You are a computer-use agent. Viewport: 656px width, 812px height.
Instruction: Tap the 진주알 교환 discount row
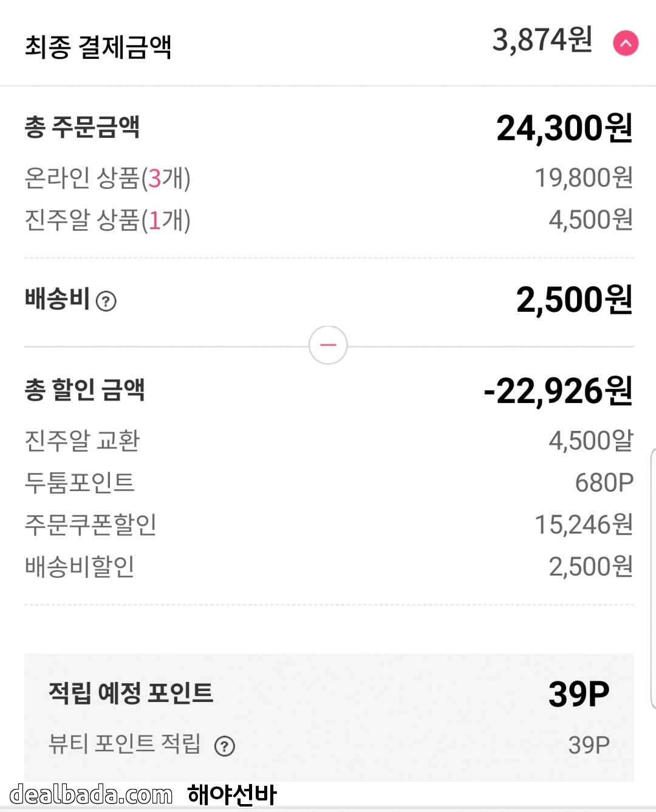pos(82,441)
